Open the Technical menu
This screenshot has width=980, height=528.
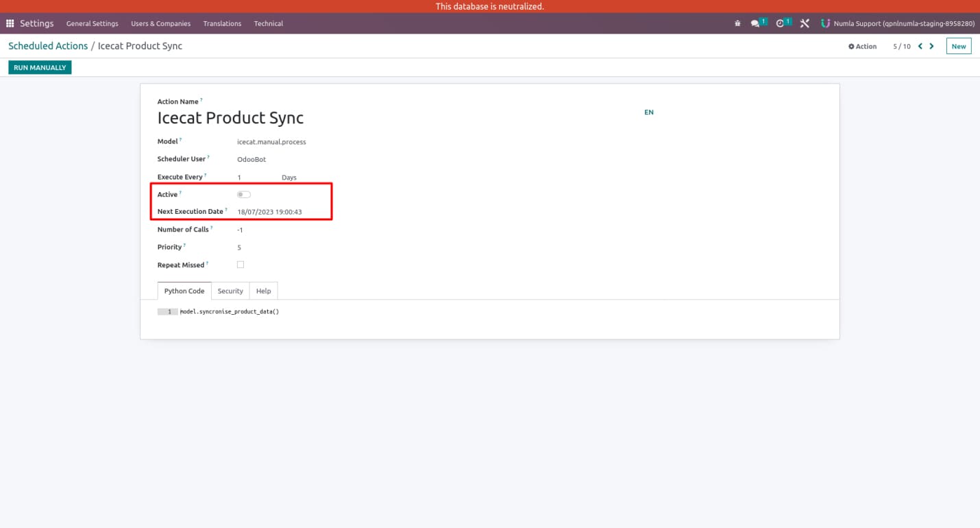coord(268,23)
